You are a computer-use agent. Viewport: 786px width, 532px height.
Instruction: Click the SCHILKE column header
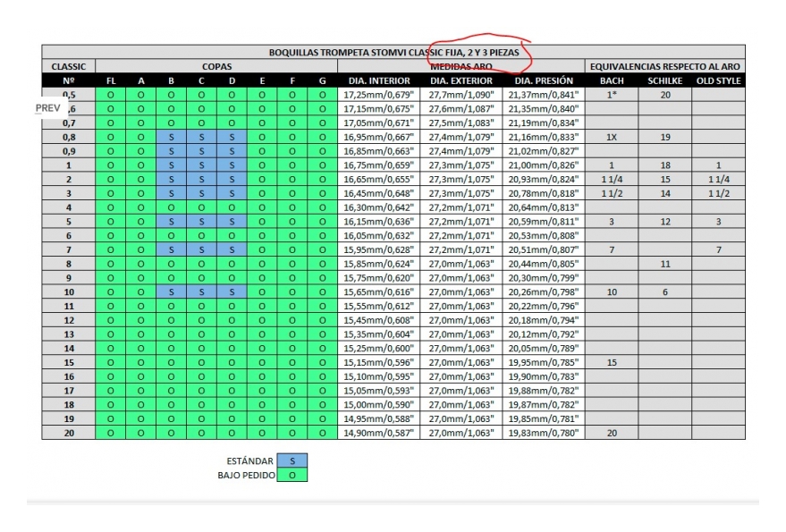pyautogui.click(x=664, y=80)
